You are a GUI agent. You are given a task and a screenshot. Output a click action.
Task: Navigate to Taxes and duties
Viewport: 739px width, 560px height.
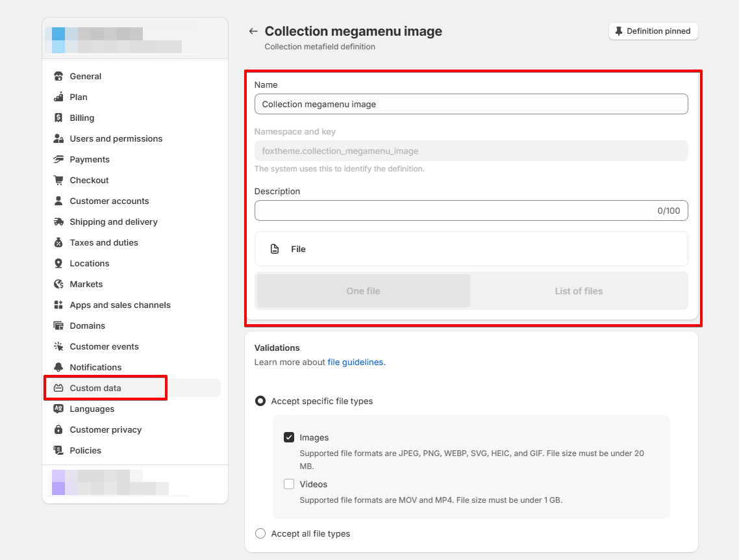pos(135,242)
